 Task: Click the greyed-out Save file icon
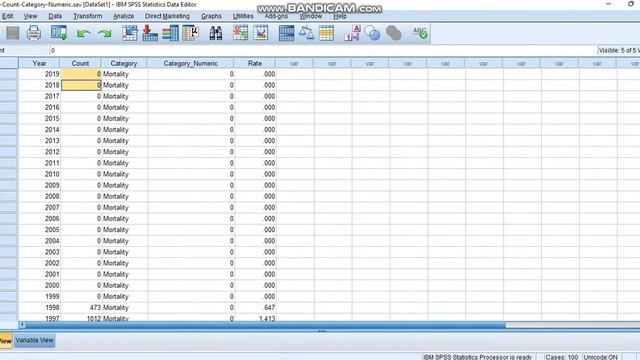(x=13, y=33)
